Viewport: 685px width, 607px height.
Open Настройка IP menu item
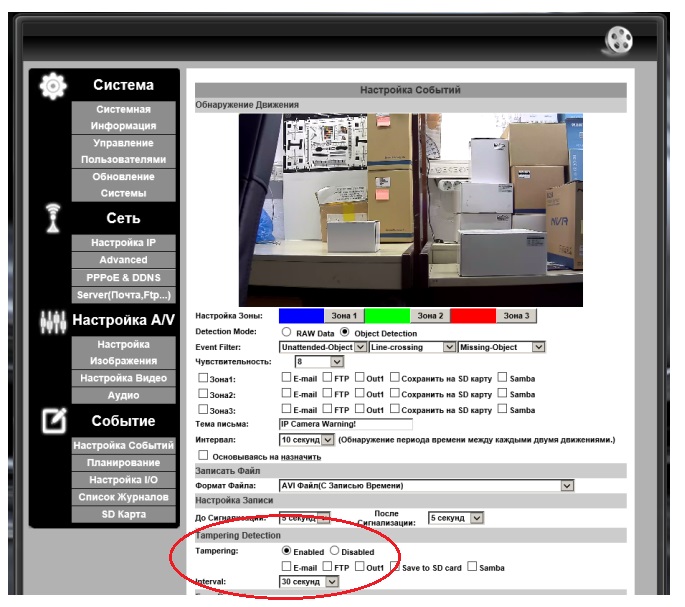(x=124, y=243)
